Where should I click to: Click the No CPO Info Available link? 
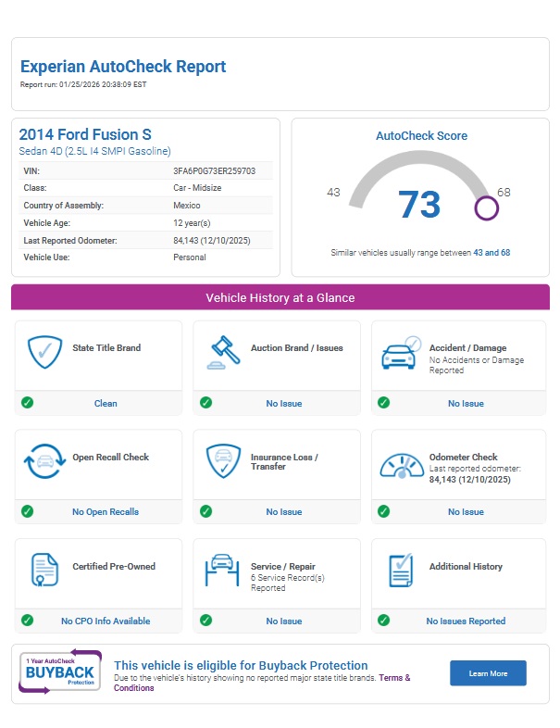tap(106, 621)
